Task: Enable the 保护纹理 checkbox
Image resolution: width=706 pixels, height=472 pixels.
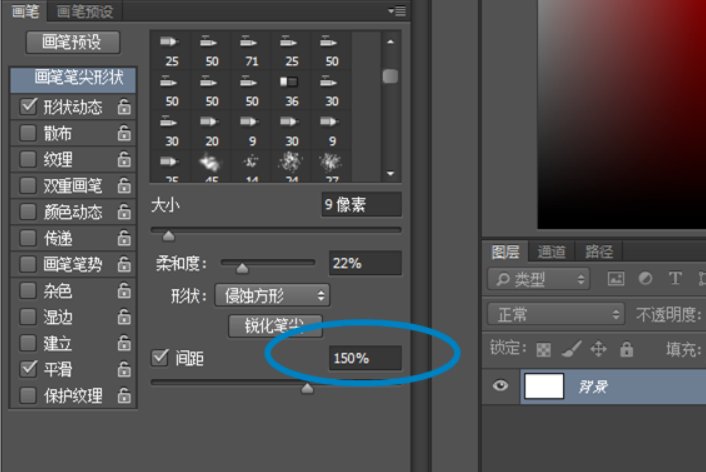Action: click(28, 395)
